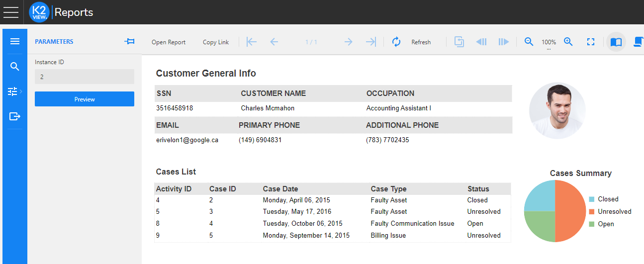Click the customer profile photo
The width and height of the screenshot is (644, 264).
coord(557,111)
